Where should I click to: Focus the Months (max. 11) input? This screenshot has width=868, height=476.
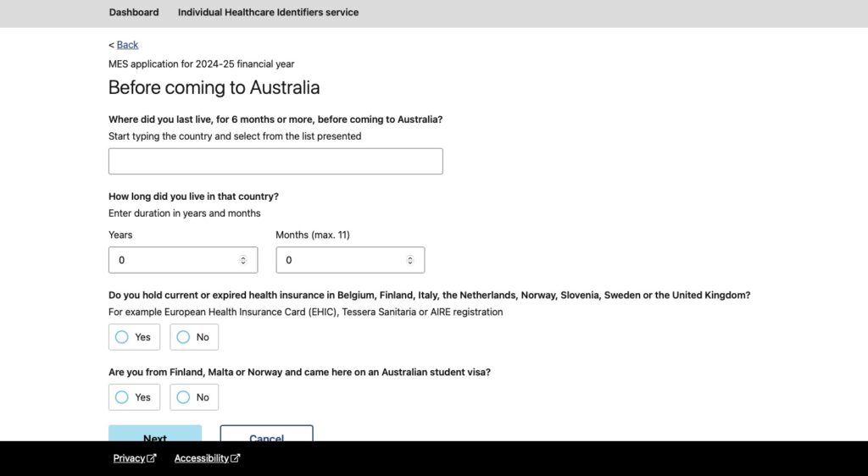pos(350,260)
